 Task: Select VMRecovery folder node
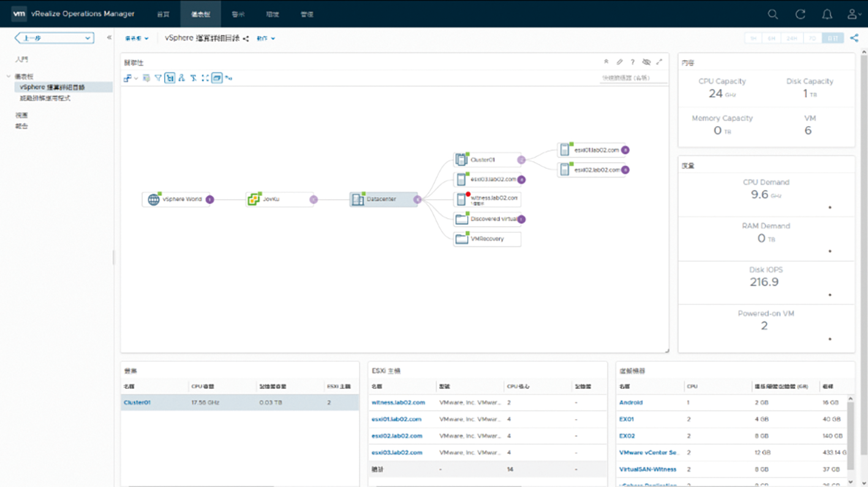point(487,239)
